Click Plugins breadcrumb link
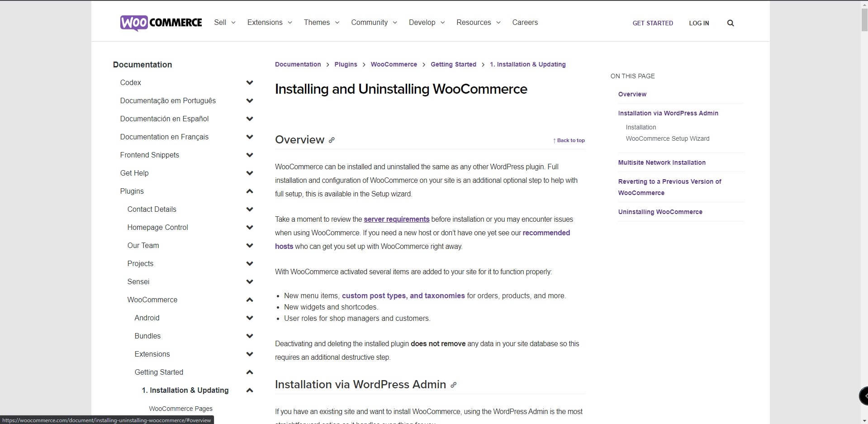This screenshot has width=868, height=424. pyautogui.click(x=346, y=65)
